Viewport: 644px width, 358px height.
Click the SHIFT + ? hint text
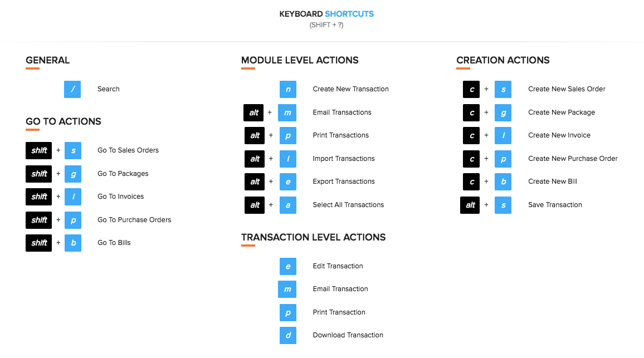(x=326, y=24)
